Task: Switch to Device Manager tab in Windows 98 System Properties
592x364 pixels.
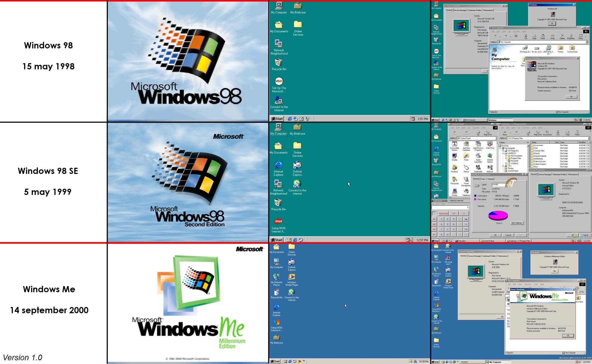Action: 460,10
